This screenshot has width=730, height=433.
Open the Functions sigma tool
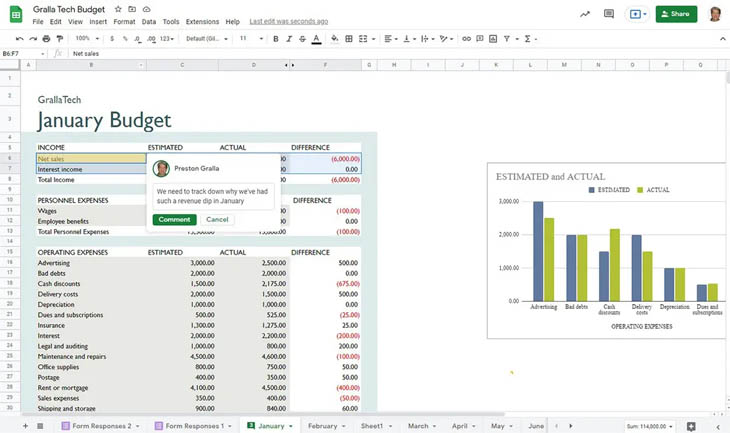pos(527,39)
